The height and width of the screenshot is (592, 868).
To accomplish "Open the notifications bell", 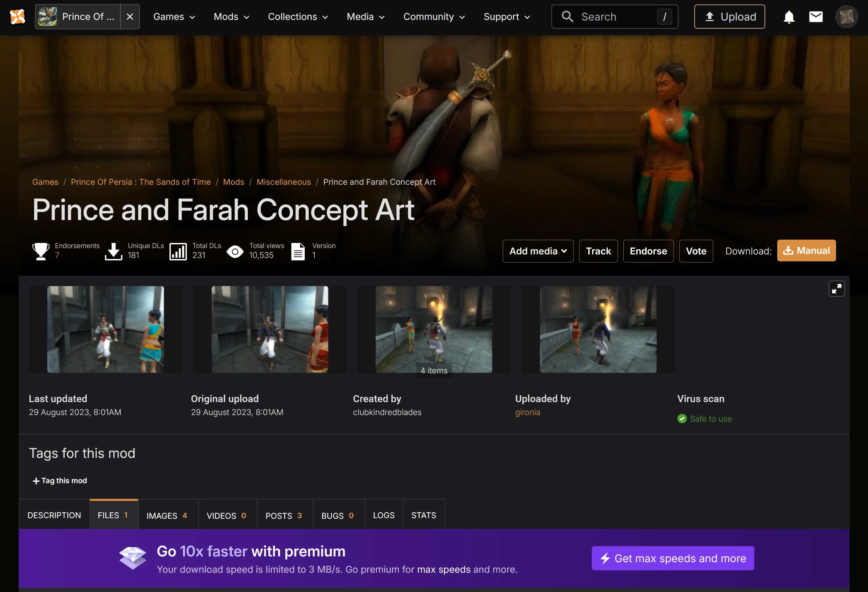I will click(789, 17).
